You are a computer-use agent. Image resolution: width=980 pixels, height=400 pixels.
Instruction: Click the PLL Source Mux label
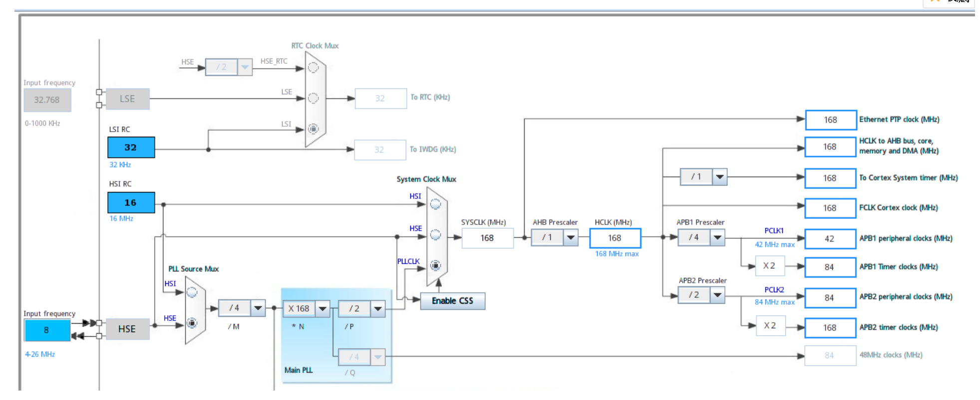(193, 269)
